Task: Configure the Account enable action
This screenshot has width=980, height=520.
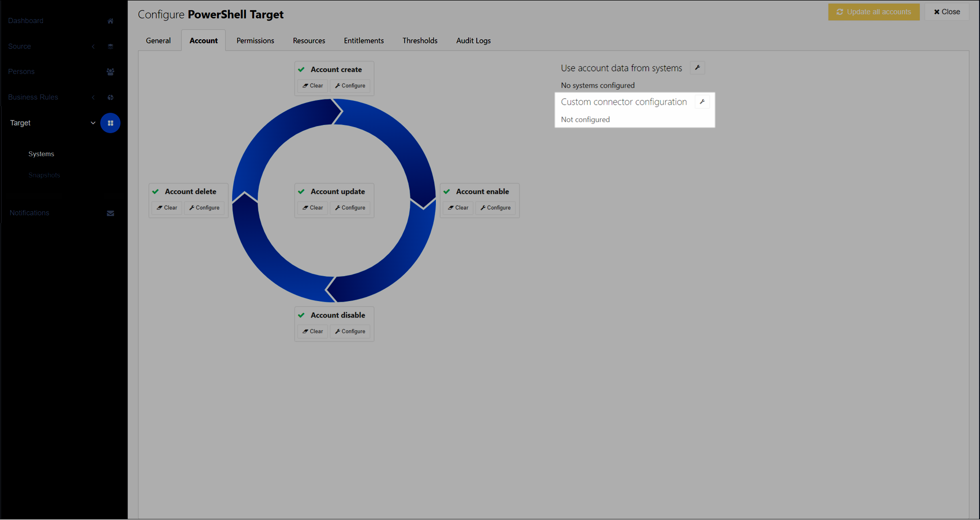Action: 496,208
